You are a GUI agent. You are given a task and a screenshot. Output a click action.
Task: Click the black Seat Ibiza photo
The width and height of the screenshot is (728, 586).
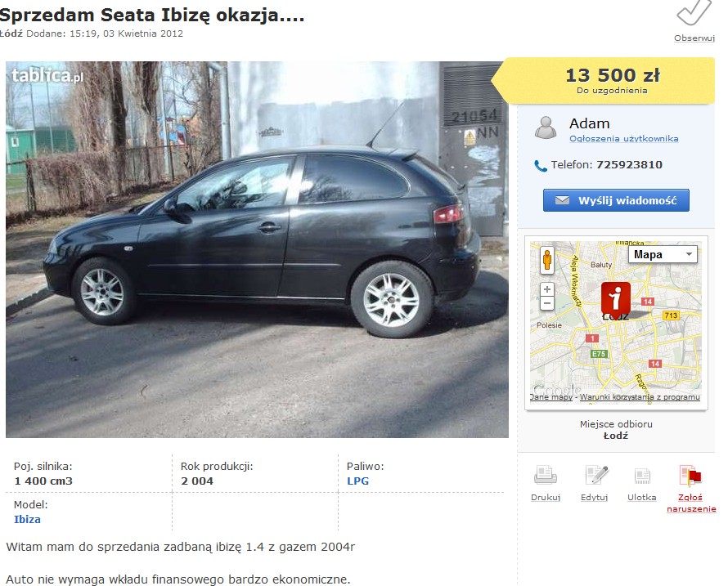pyautogui.click(x=257, y=249)
